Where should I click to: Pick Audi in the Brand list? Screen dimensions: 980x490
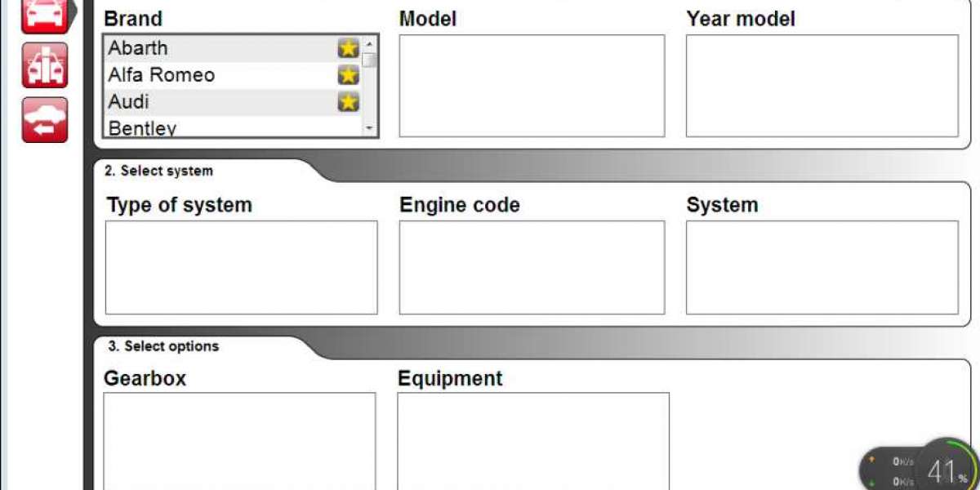tap(232, 102)
